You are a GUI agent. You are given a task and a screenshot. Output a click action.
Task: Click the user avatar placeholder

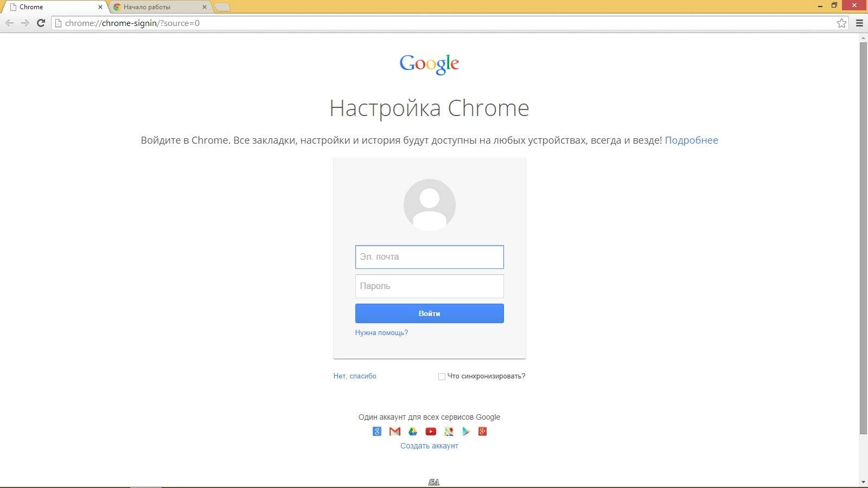point(430,205)
